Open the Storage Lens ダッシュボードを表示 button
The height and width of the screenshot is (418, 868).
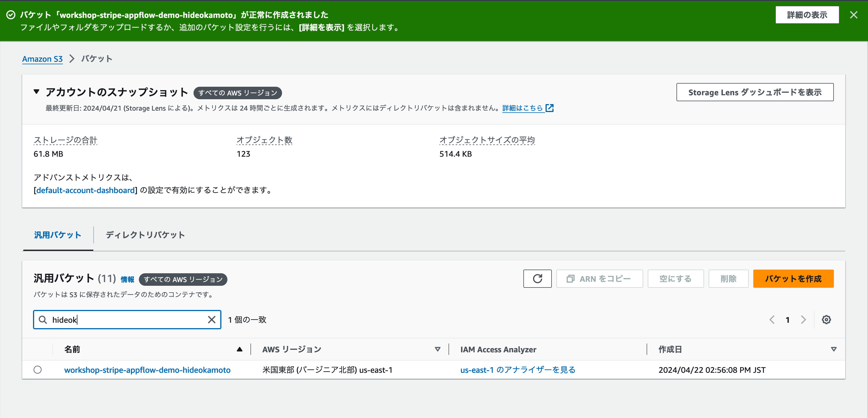tap(754, 92)
